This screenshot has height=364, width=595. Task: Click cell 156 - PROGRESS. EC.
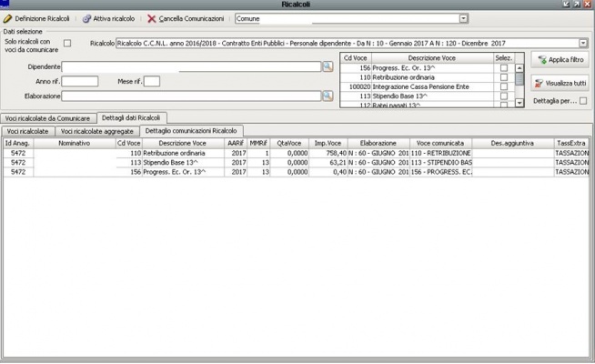click(440, 172)
